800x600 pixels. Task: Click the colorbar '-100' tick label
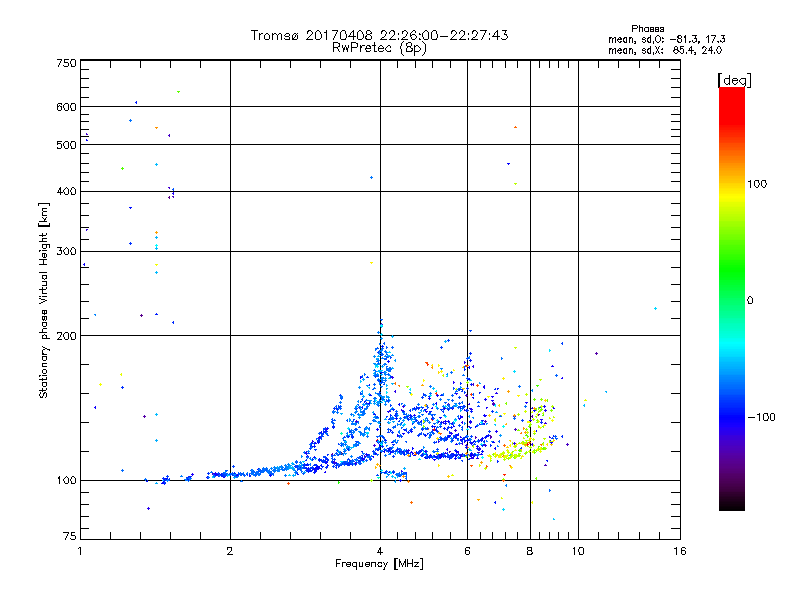[761, 417]
